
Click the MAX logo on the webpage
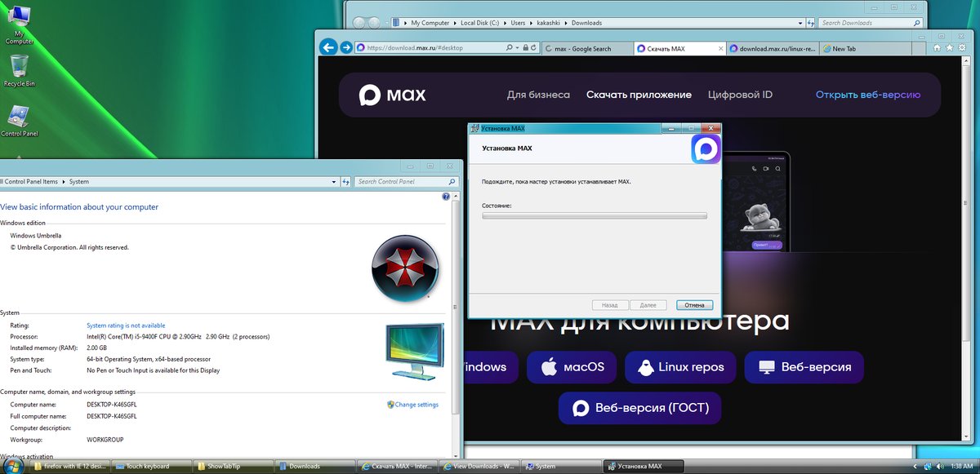(393, 95)
